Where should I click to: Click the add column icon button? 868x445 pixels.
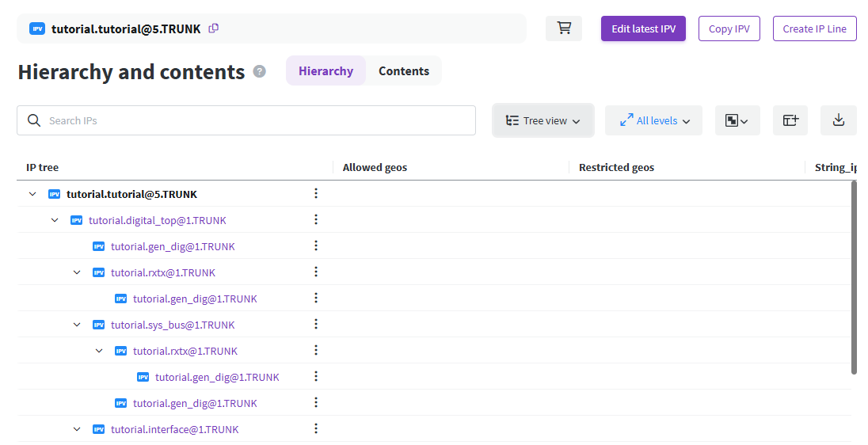790,120
